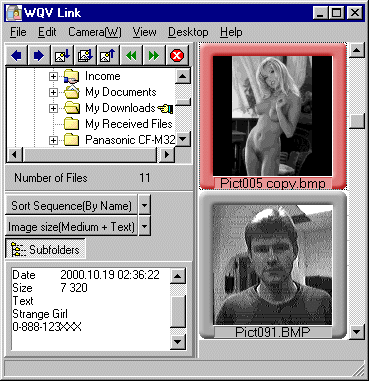Click the blue back arrow toolbar icon

[x=17, y=55]
